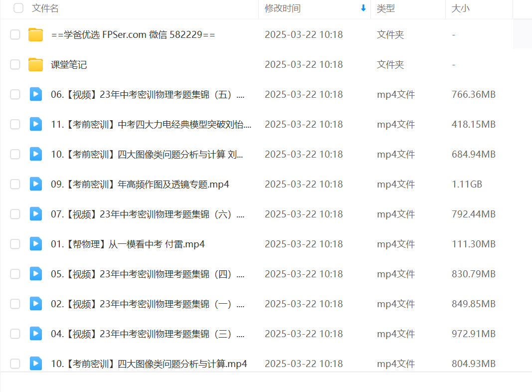Click video icon of 04.【视频】考题集锦（三）
532x392 pixels.
click(35, 333)
